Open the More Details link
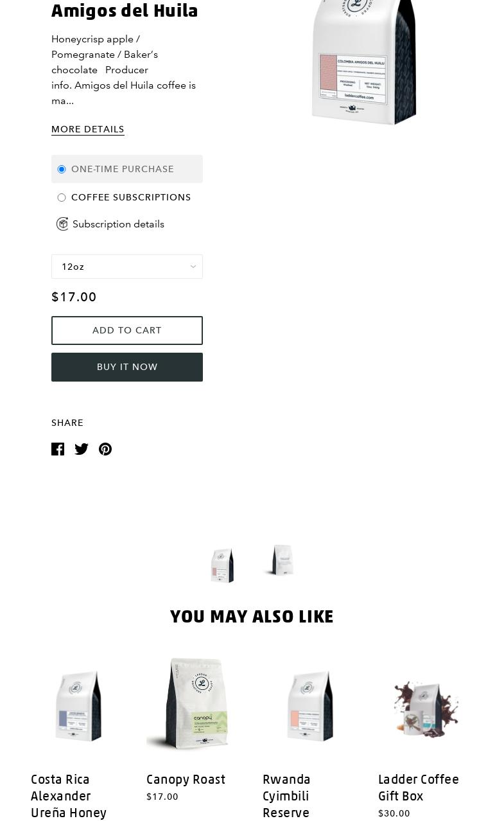The height and width of the screenshot is (821, 504). tap(88, 129)
